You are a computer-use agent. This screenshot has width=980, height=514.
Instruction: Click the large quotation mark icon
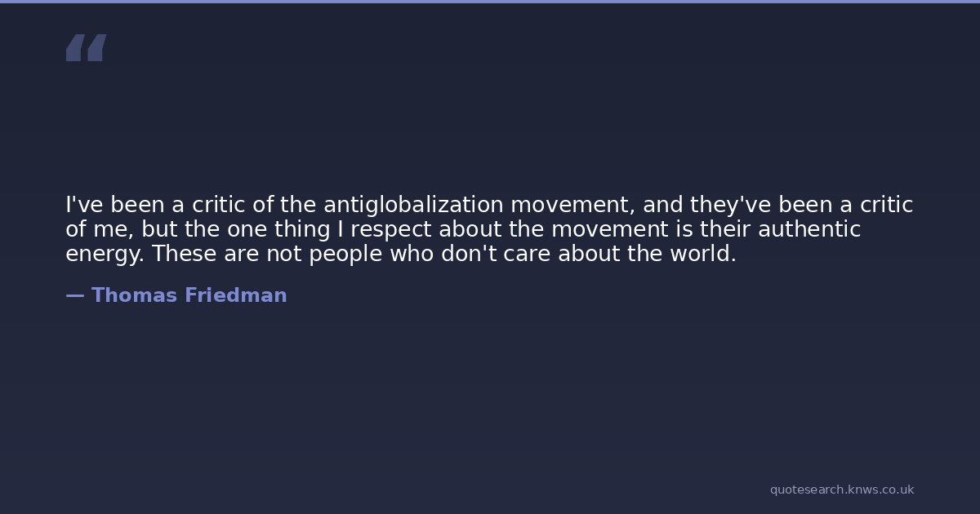coord(86,48)
